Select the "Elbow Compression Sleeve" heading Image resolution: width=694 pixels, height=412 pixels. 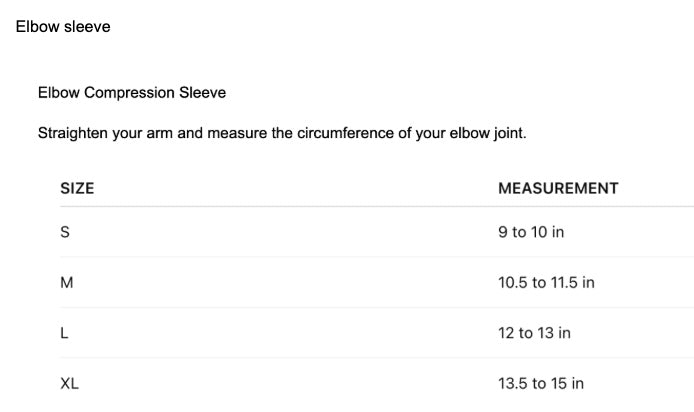[x=132, y=93]
